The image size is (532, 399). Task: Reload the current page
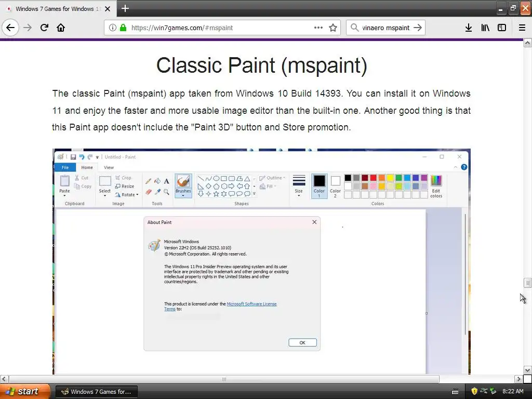coord(44,28)
